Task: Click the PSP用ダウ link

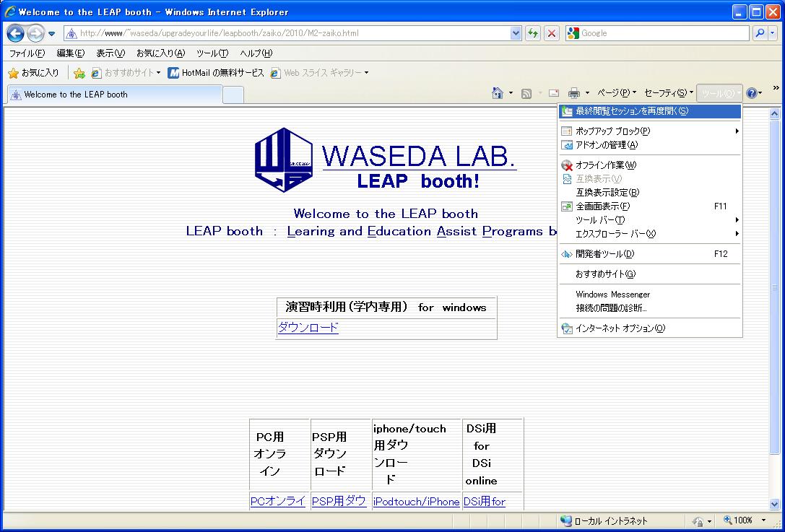Action: point(339,502)
